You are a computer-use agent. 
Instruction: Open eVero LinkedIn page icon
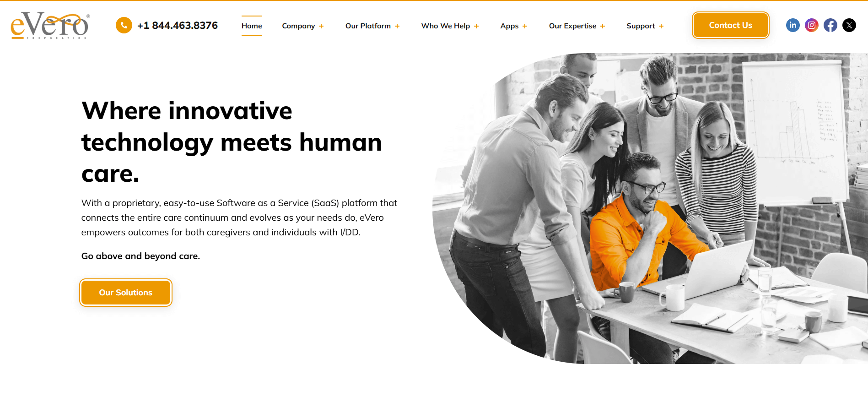793,25
